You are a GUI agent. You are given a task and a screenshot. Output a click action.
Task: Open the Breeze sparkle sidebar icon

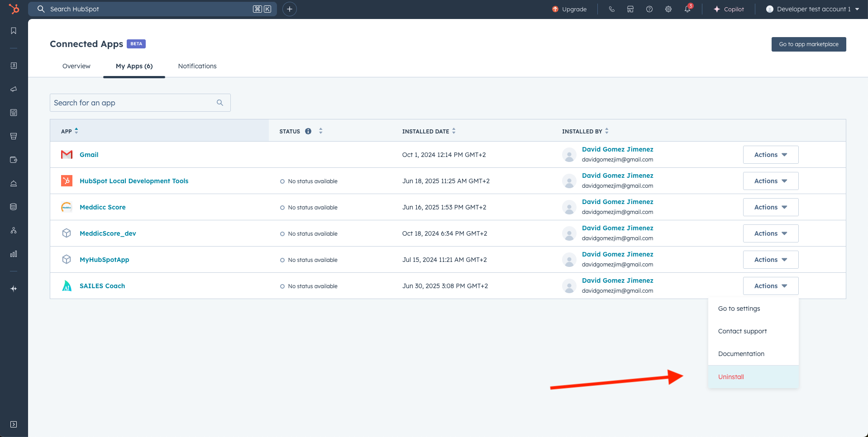14,289
